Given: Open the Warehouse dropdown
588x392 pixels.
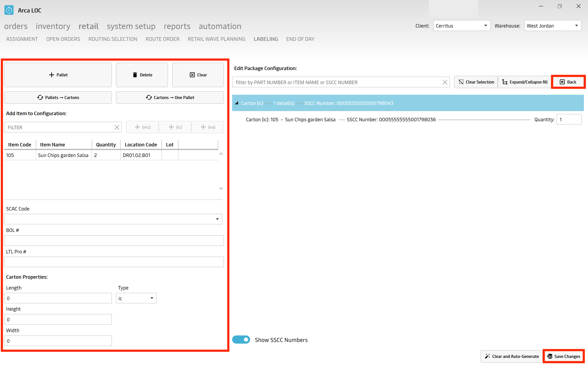Looking at the screenshot, I should coord(552,26).
